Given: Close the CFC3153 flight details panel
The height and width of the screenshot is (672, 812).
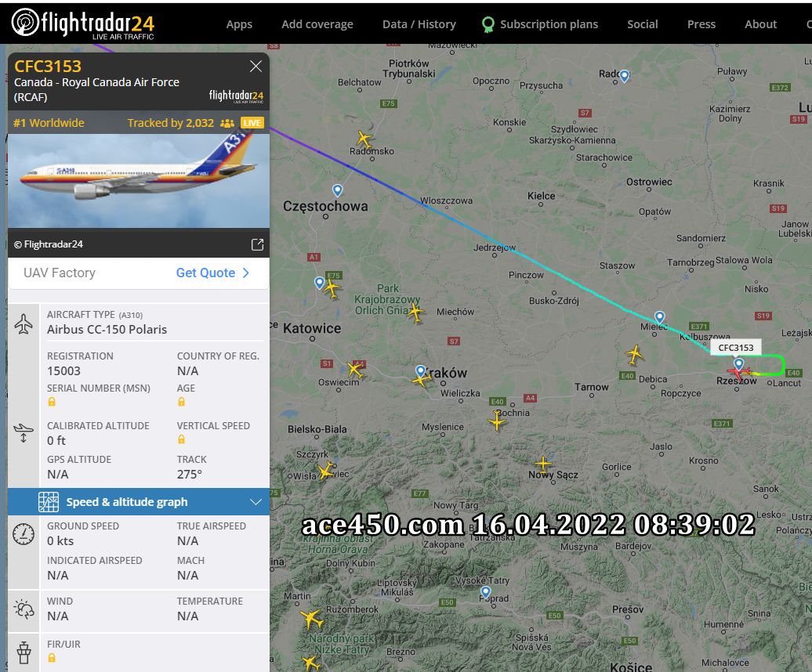Looking at the screenshot, I should (256, 67).
